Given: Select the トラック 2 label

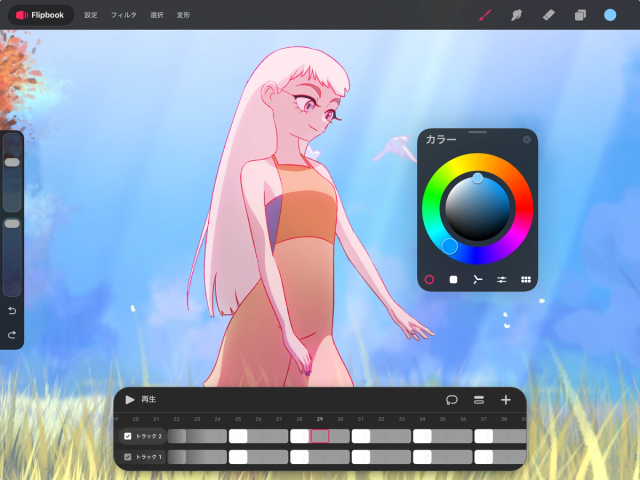Looking at the screenshot, I should pyautogui.click(x=149, y=436).
